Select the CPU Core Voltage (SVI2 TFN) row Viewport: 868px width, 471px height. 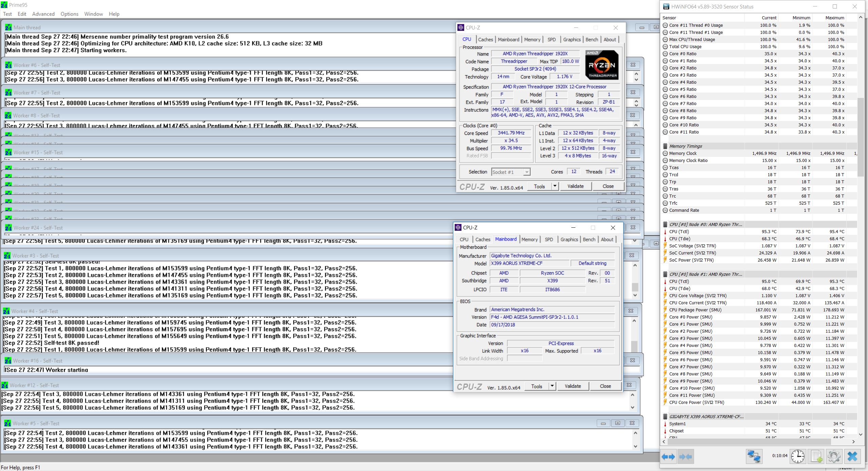coord(759,296)
